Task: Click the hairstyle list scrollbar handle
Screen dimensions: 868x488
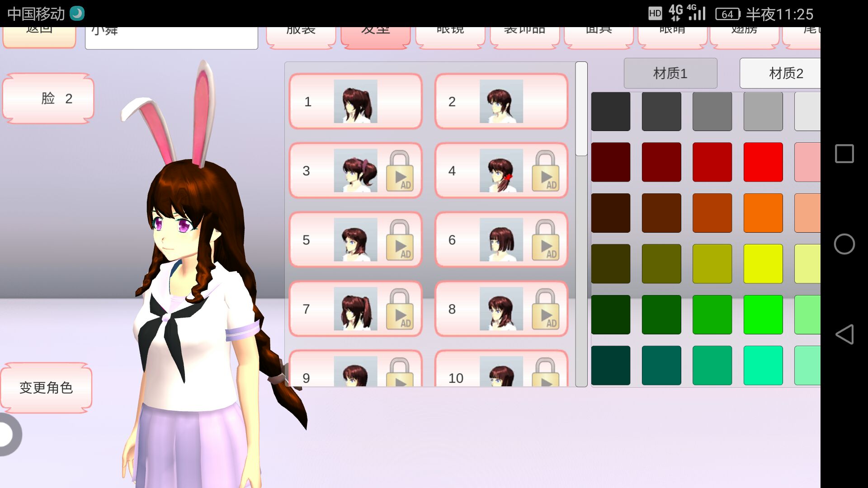Action: click(581, 109)
